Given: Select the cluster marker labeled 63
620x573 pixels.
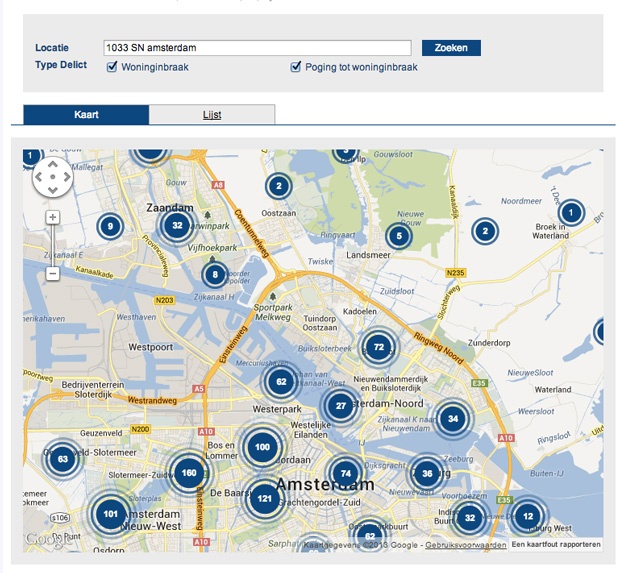Looking at the screenshot, I should pyautogui.click(x=62, y=459).
